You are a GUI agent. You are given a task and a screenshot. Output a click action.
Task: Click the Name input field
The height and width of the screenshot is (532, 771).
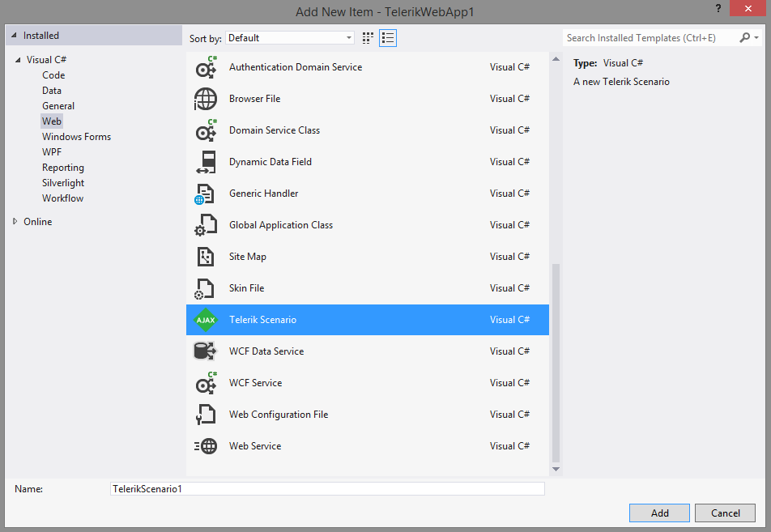tap(327, 489)
